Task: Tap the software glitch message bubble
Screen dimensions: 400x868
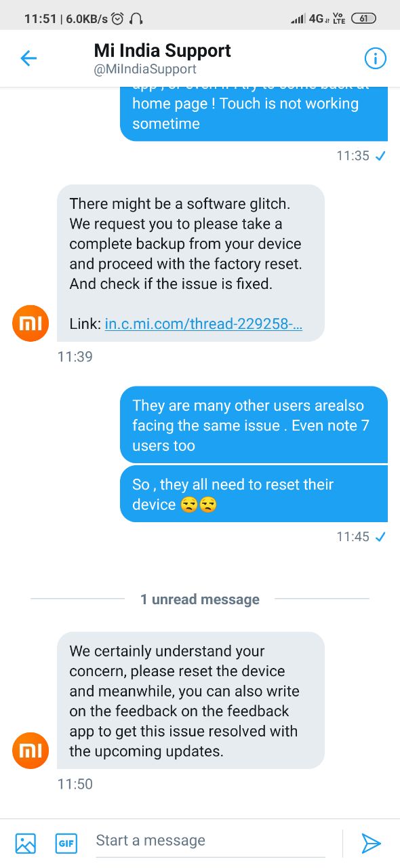Action: tap(191, 263)
